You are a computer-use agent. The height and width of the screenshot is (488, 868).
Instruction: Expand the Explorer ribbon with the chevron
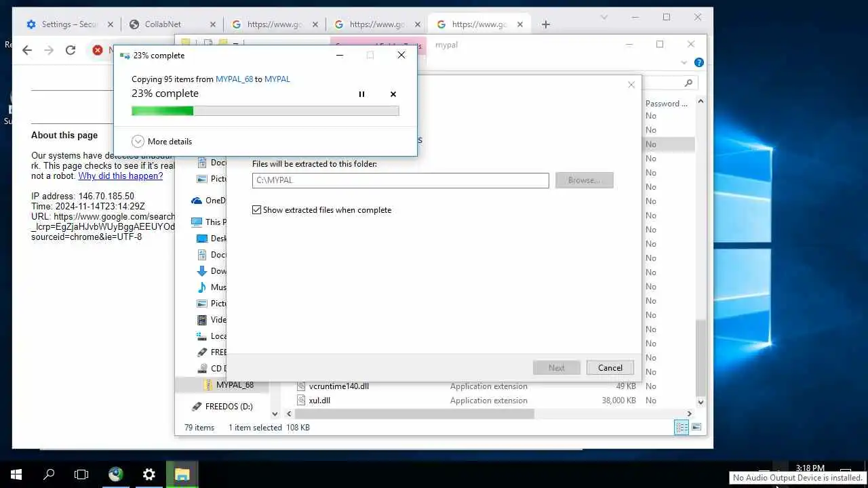click(684, 62)
